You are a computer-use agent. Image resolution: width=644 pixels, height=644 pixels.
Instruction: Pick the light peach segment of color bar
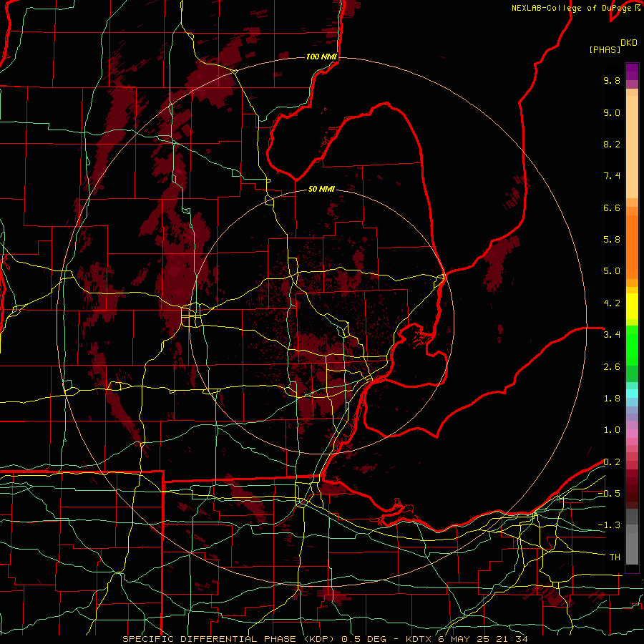click(632, 147)
